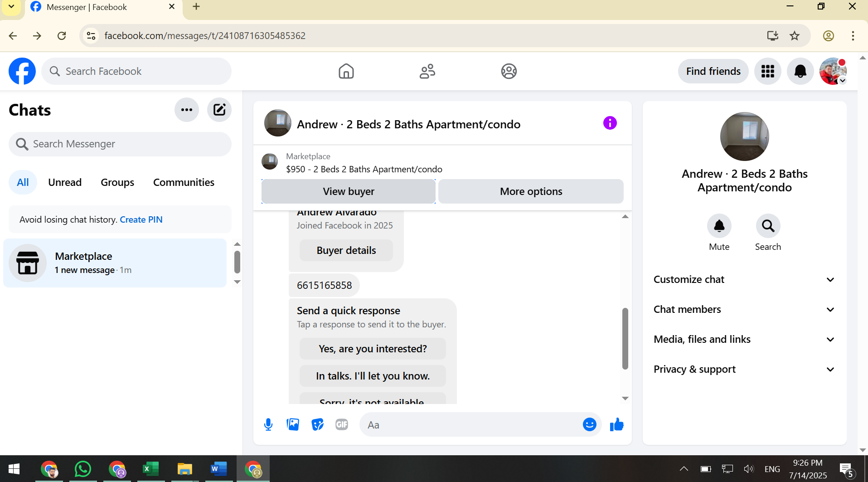Select the Groups chats filter

[117, 182]
